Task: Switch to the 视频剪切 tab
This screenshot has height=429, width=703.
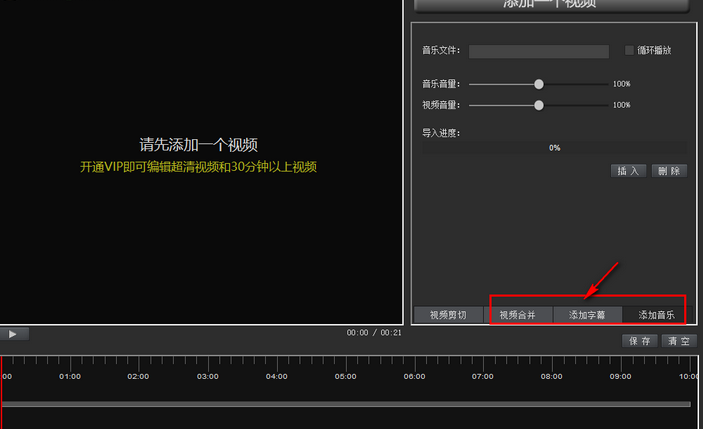Action: [448, 315]
